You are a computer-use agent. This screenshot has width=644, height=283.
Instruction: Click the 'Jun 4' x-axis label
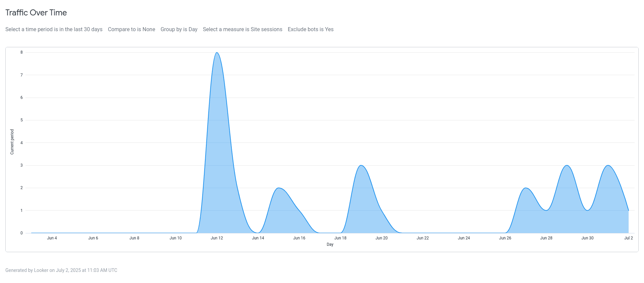[52, 238]
